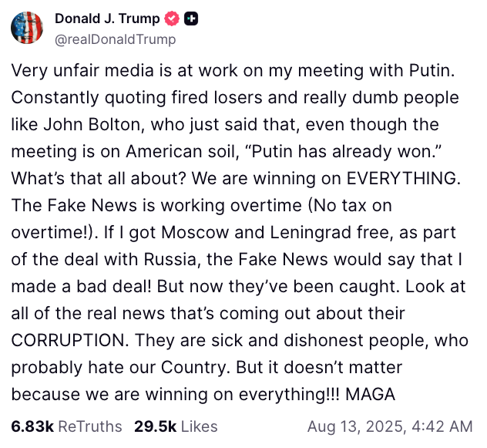Image resolution: width=487 pixels, height=448 pixels.
Task: Click the profile avatar picture
Action: (x=27, y=28)
